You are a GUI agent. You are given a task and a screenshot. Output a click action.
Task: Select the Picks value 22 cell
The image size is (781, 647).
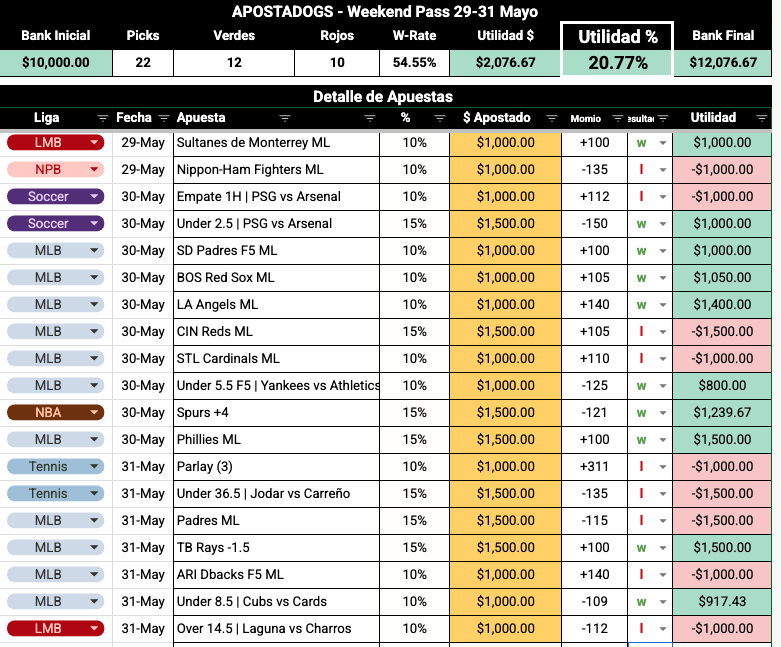tap(143, 63)
